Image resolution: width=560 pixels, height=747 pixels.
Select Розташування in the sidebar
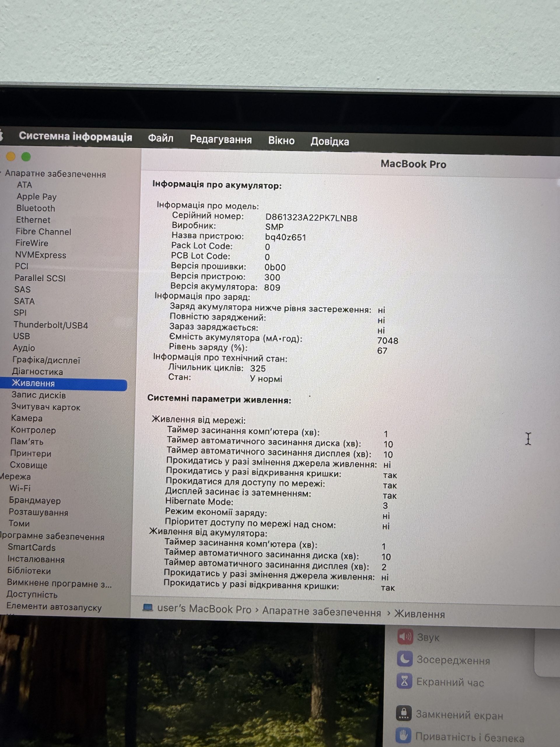point(38,512)
